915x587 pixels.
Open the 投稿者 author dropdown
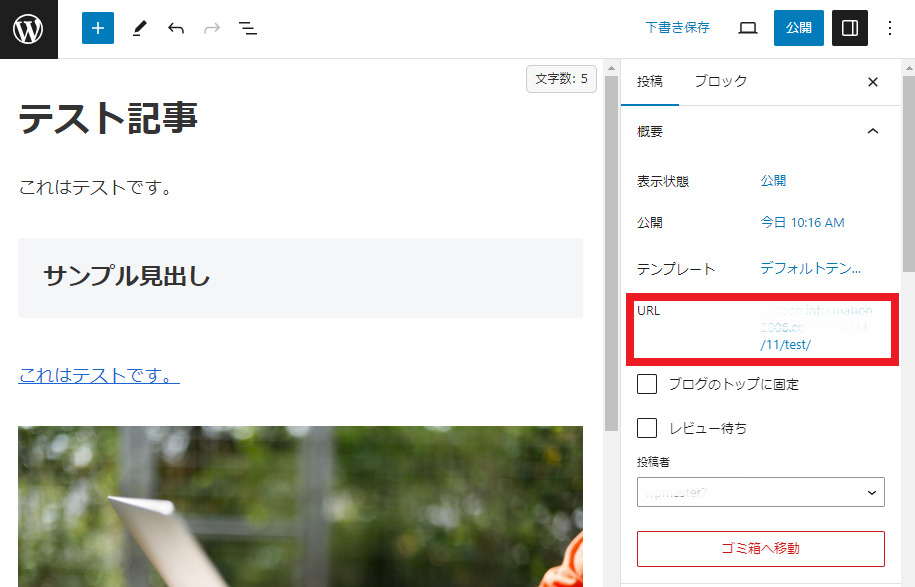760,492
